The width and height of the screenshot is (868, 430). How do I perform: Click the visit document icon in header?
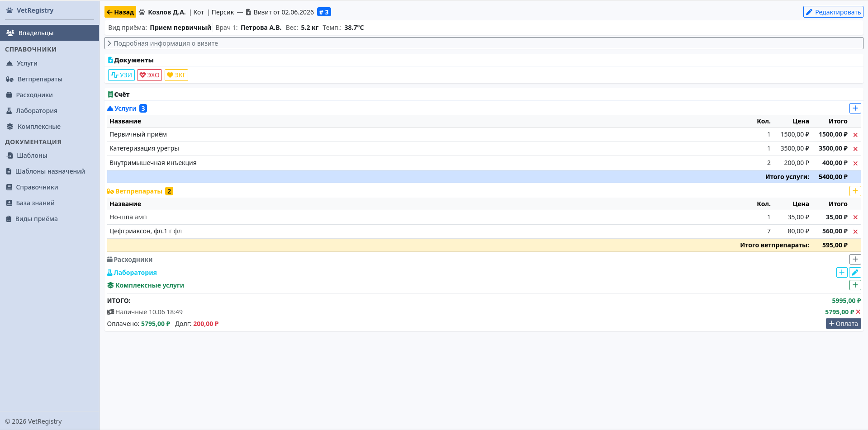248,12
